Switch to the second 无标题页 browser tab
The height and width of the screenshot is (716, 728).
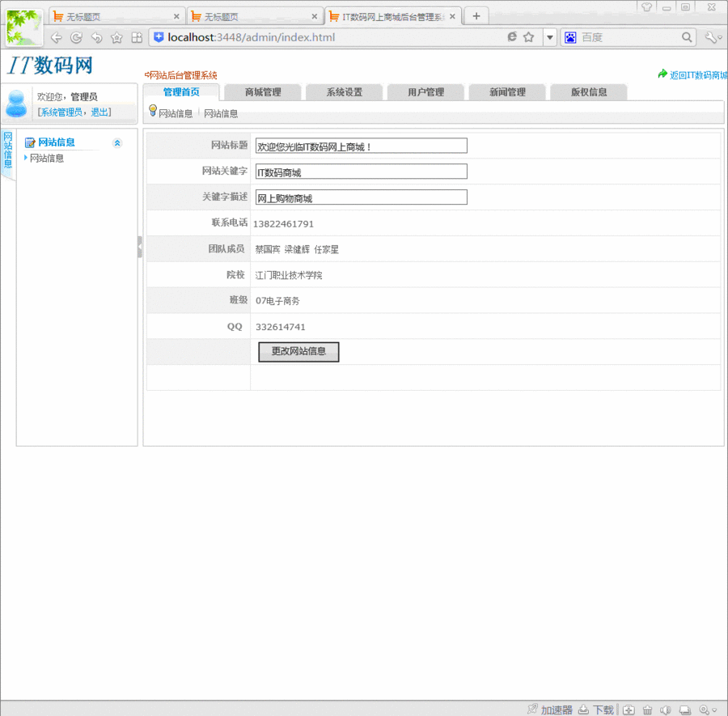(x=255, y=17)
